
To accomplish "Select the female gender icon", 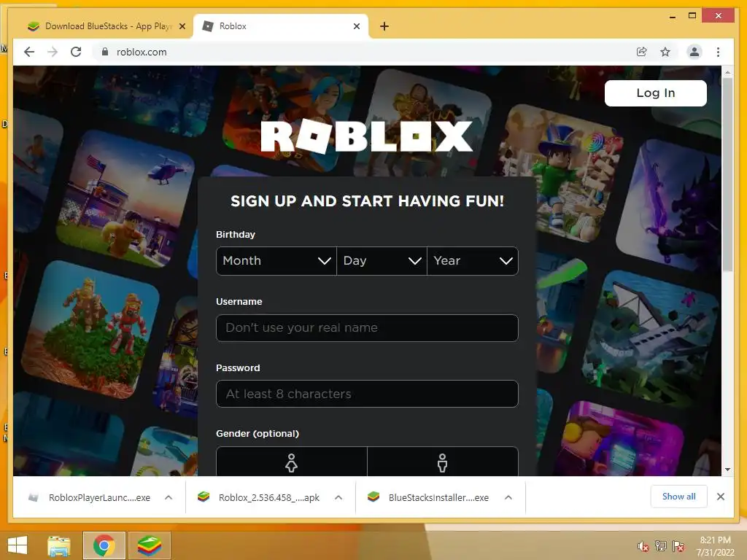I will 292,462.
